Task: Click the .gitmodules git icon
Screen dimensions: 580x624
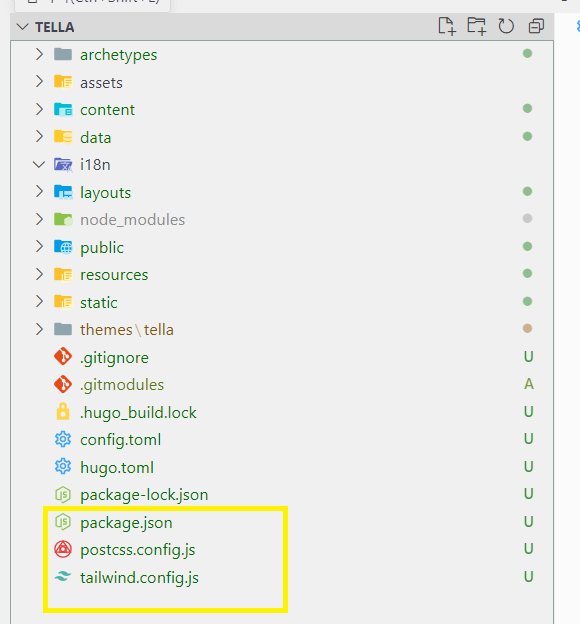Action: click(63, 384)
